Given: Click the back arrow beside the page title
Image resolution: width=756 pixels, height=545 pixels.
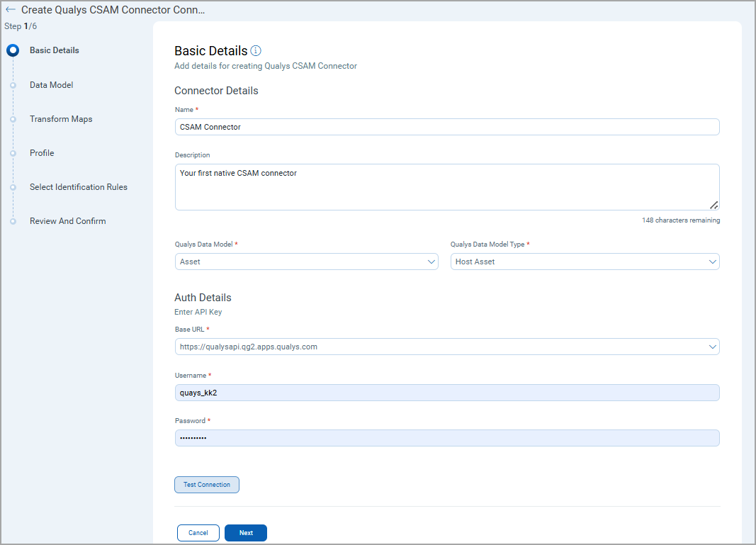Looking at the screenshot, I should tap(11, 10).
